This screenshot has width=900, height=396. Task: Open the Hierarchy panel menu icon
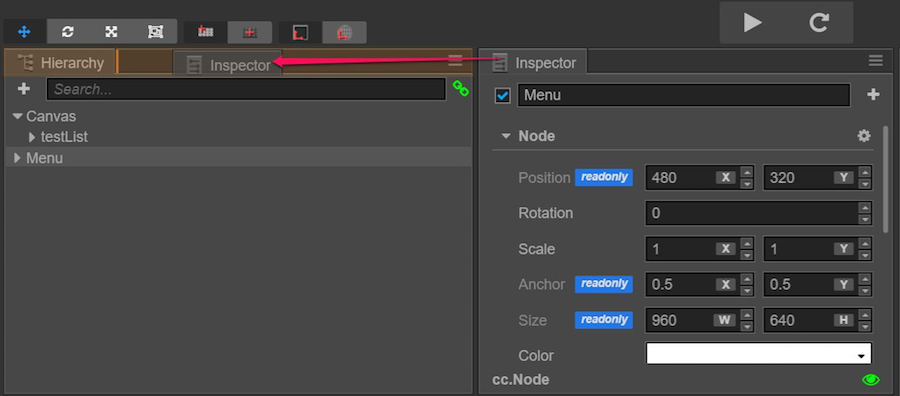pyautogui.click(x=455, y=60)
